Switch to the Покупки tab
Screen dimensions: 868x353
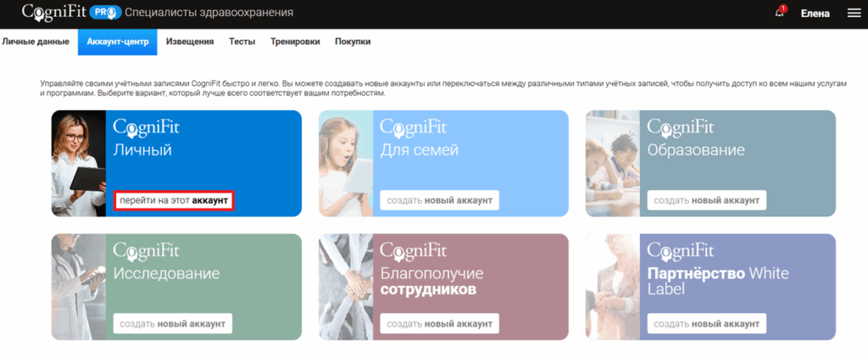[353, 42]
